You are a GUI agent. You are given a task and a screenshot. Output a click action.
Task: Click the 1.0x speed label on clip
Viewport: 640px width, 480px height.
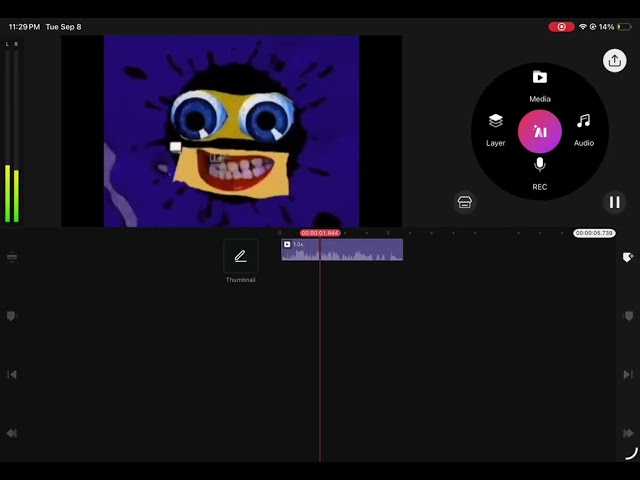[298, 244]
